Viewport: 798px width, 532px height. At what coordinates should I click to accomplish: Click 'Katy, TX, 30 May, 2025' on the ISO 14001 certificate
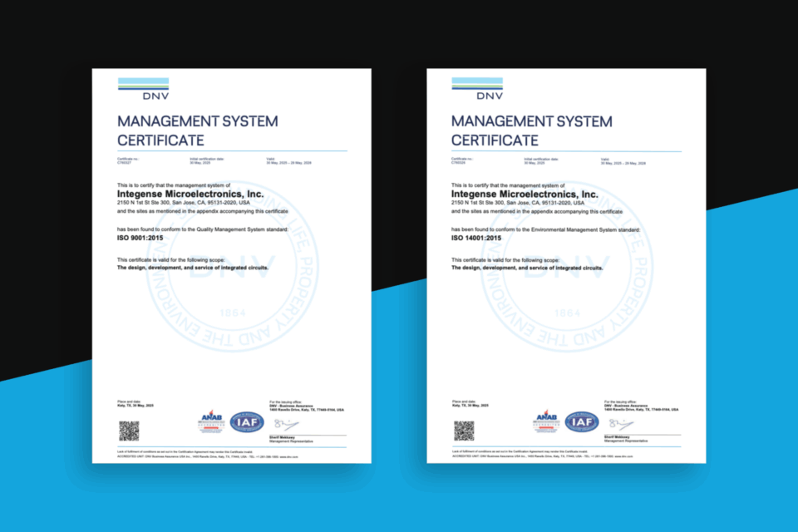point(470,406)
